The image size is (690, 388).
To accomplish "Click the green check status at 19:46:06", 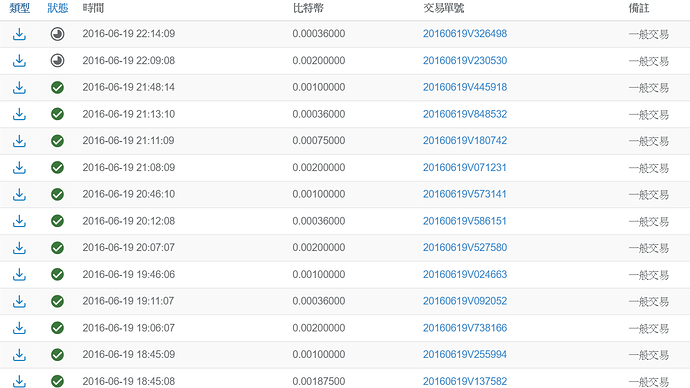I will pos(57,275).
